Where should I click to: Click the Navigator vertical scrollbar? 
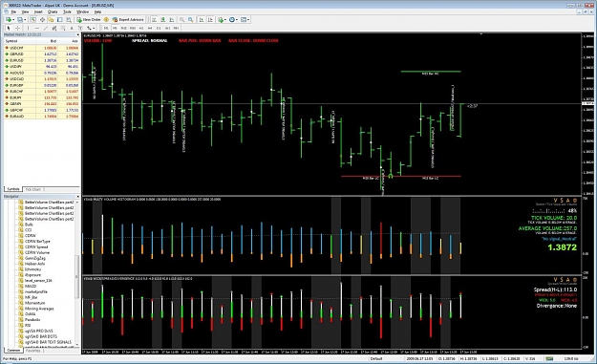(x=77, y=276)
